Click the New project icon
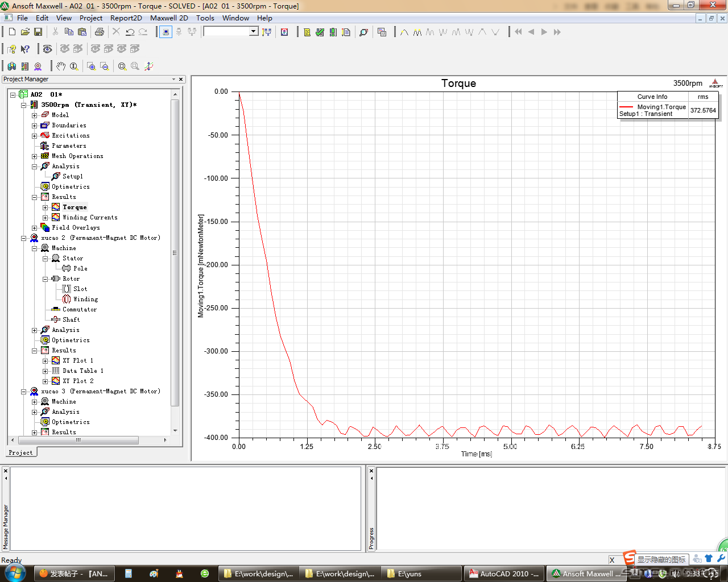Image resolution: width=728 pixels, height=582 pixels. point(12,32)
